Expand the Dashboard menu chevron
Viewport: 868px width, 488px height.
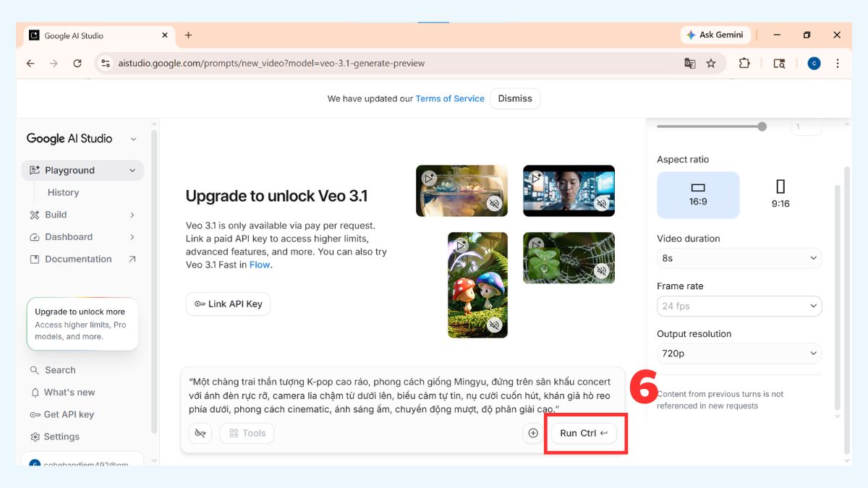[132, 237]
